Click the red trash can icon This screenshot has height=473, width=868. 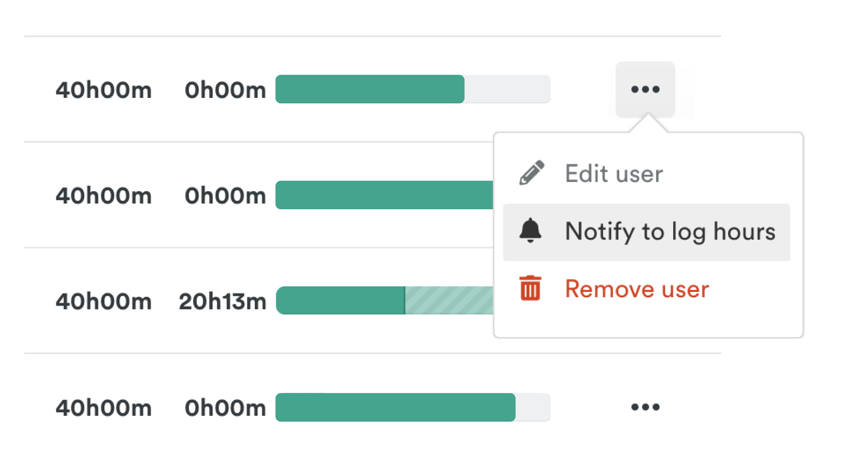click(x=530, y=288)
